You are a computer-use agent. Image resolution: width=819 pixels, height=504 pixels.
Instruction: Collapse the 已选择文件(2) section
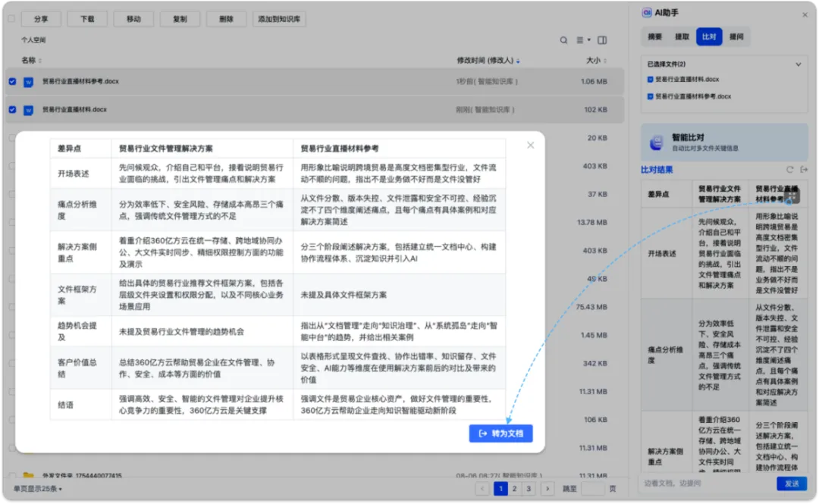click(798, 64)
